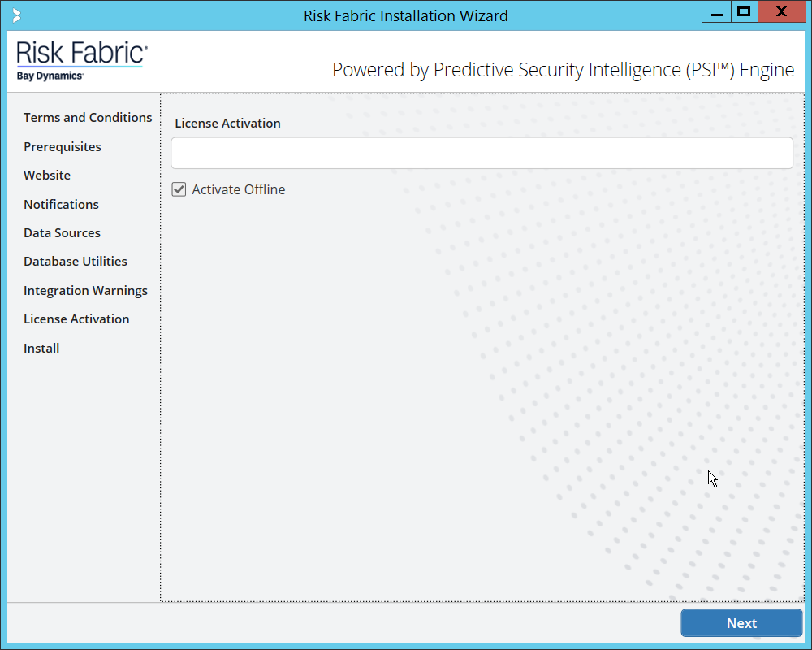
Task: Maximize the installation wizard window
Action: (743, 13)
